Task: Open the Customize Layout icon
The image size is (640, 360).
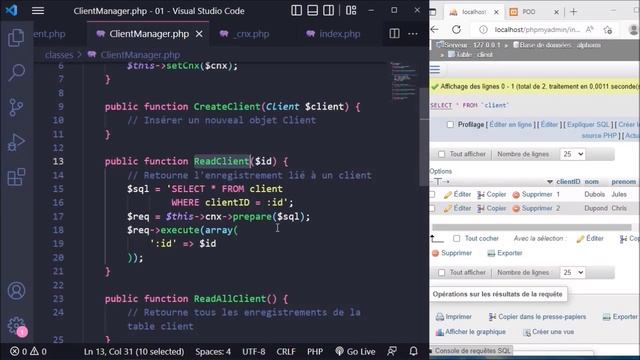Action: tap(351, 11)
